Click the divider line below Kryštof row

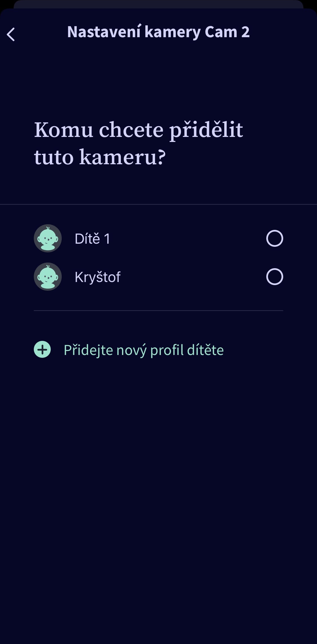click(158, 310)
